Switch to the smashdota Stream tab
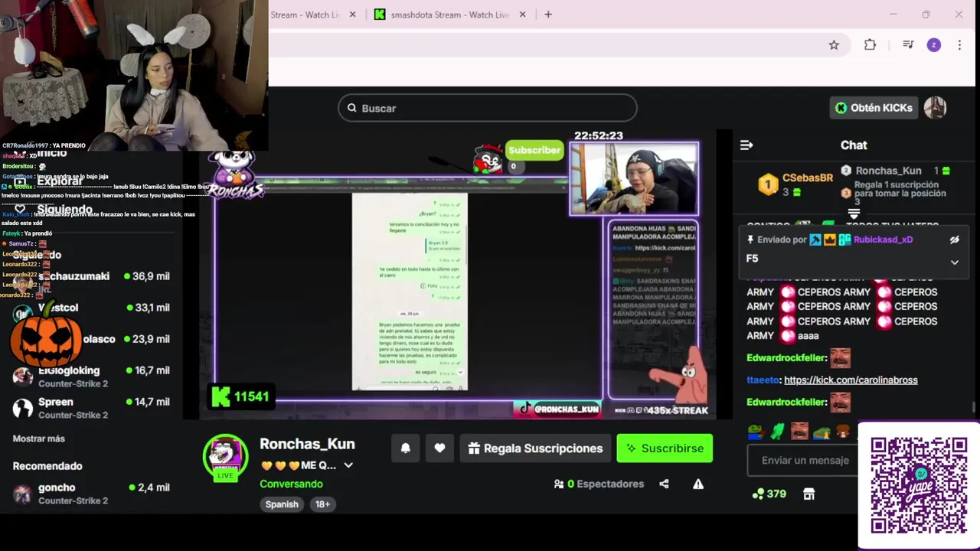The width and height of the screenshot is (980, 551). point(450,15)
